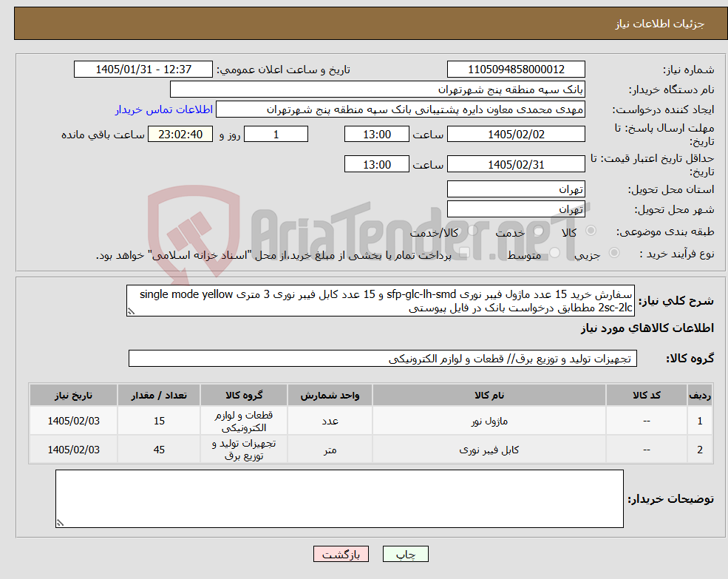This screenshot has height=579, width=728.
Task: Click the announcement date and time field
Action: coord(143,70)
